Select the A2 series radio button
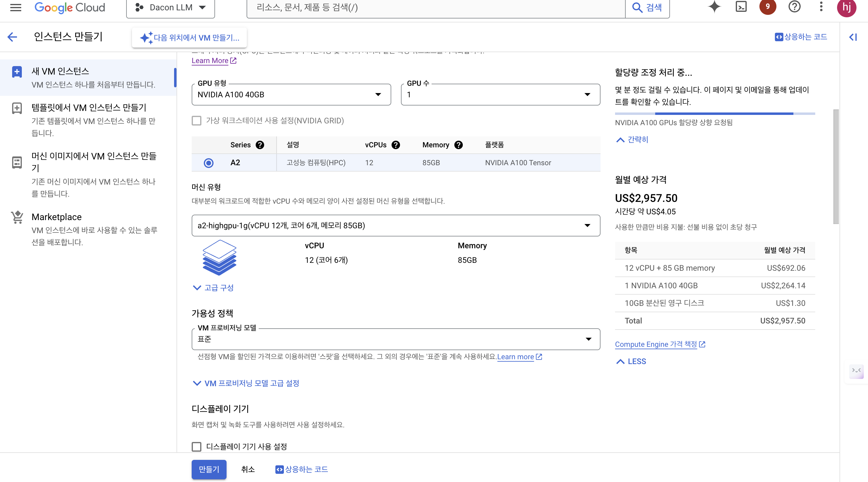 tap(209, 163)
